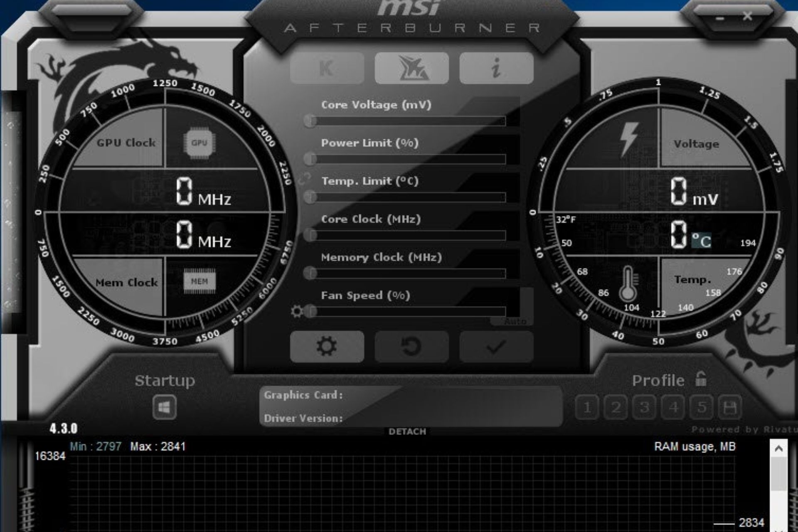Detach the monitoring graph panel

tap(407, 432)
